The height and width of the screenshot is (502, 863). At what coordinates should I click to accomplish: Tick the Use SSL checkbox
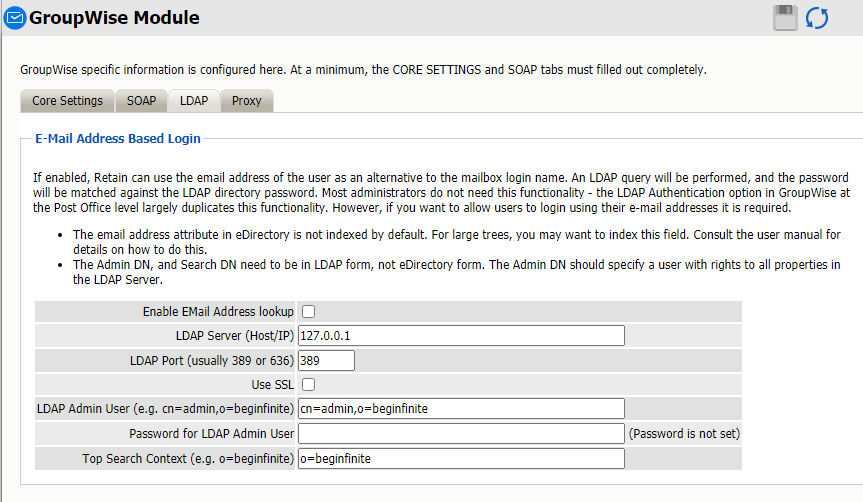tap(309, 384)
